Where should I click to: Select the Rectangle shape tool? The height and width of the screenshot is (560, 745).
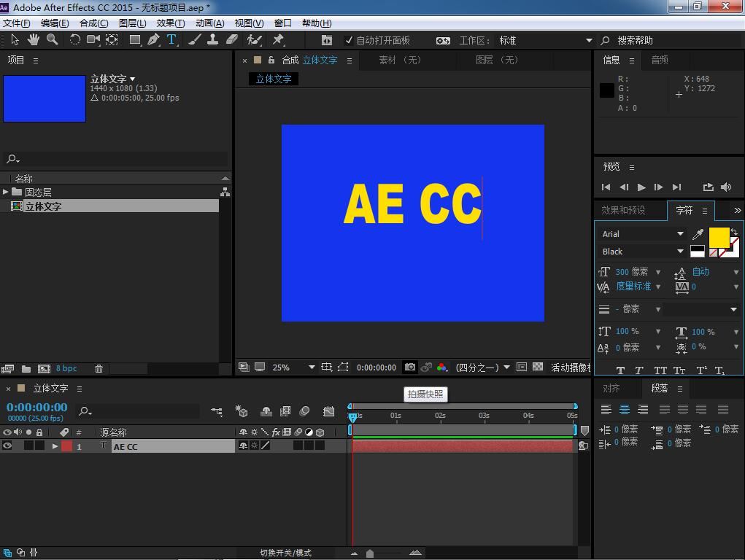(135, 40)
